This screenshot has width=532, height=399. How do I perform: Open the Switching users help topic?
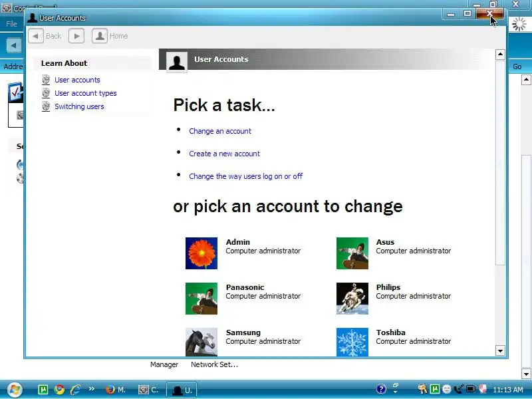pyautogui.click(x=79, y=106)
